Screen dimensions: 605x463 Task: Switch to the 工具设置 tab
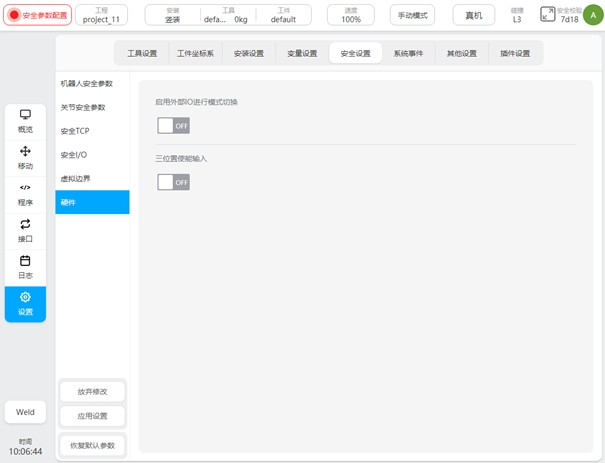pyautogui.click(x=142, y=53)
